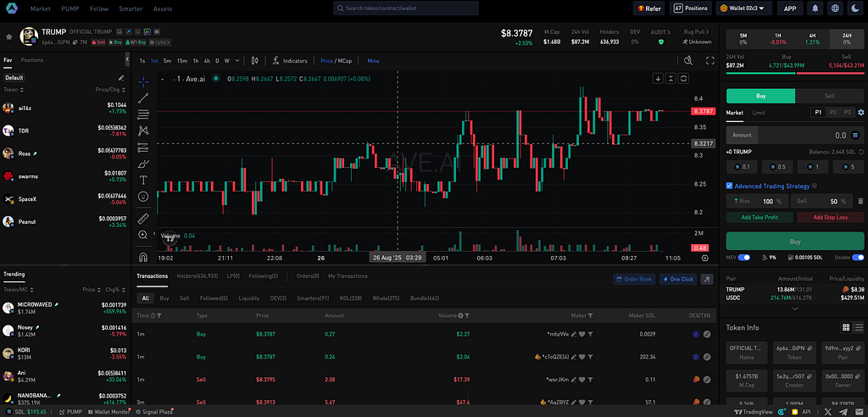Activate the chart zoom-in tool

tap(143, 235)
